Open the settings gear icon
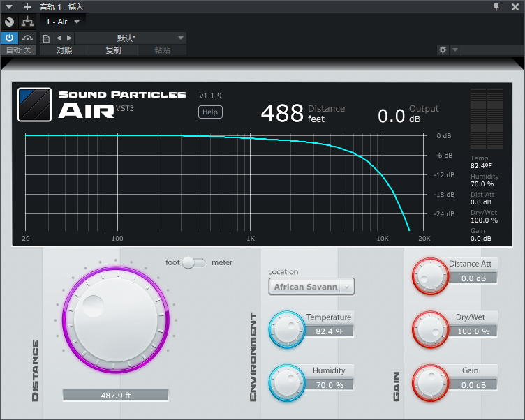 coord(443,50)
